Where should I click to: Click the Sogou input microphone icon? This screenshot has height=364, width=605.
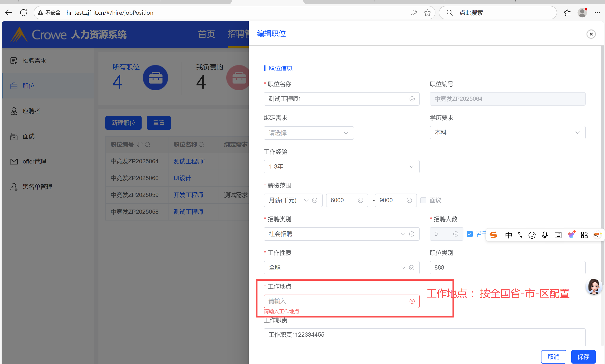[x=545, y=235]
